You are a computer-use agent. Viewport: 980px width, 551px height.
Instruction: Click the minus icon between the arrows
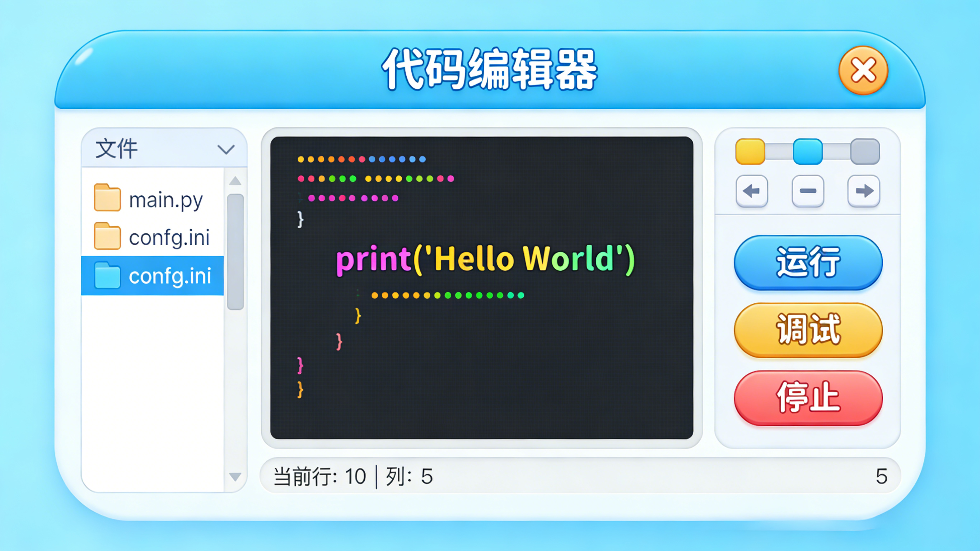click(x=808, y=191)
